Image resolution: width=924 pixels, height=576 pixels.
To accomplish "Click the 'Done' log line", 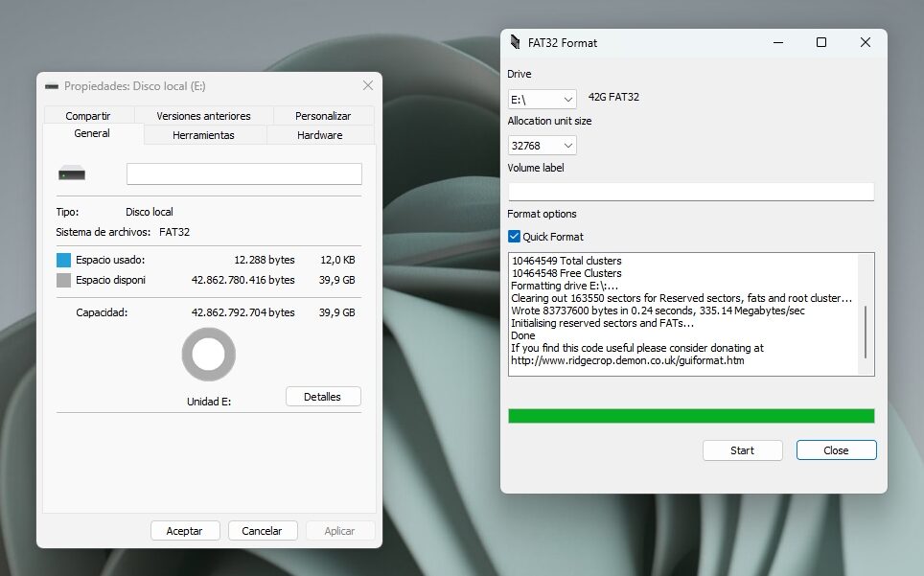I will pyautogui.click(x=523, y=335).
